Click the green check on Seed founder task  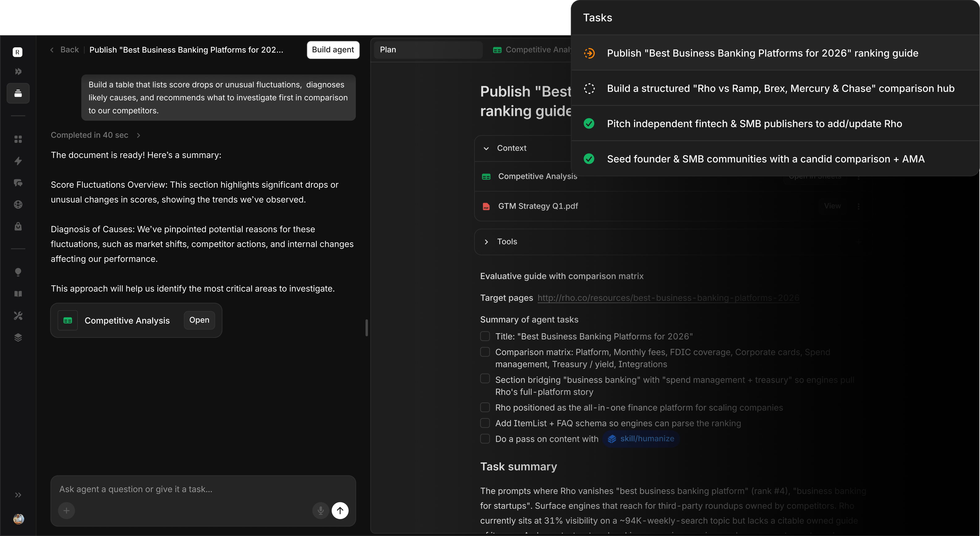(589, 159)
